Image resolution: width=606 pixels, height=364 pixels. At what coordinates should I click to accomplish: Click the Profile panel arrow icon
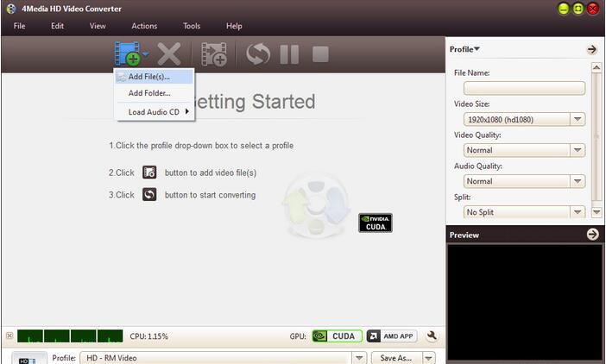click(591, 49)
